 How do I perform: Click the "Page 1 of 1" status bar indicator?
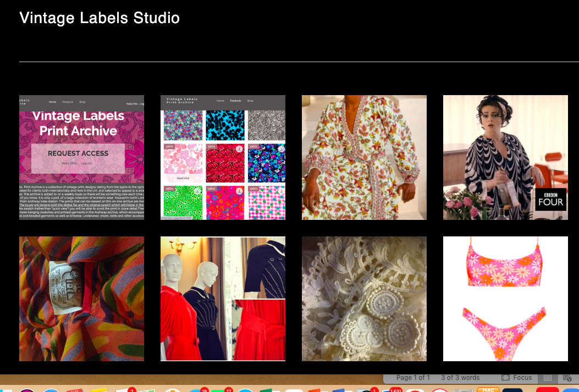point(413,378)
